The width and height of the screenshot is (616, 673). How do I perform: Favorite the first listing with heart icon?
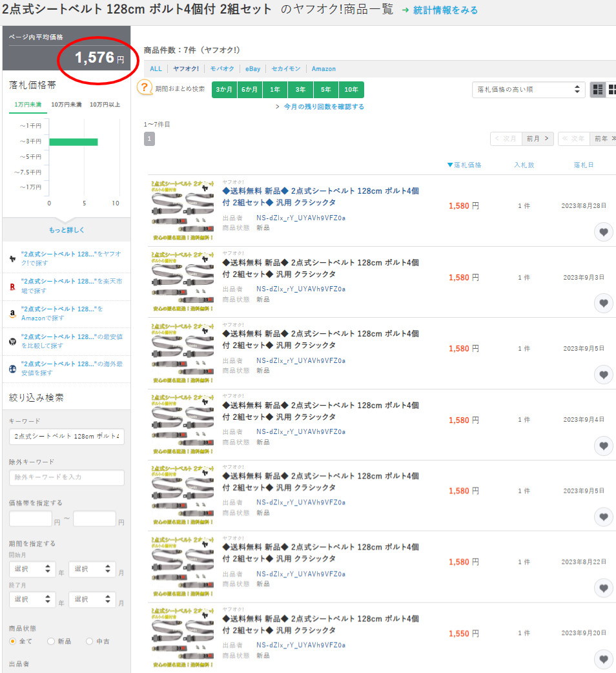pyautogui.click(x=603, y=233)
